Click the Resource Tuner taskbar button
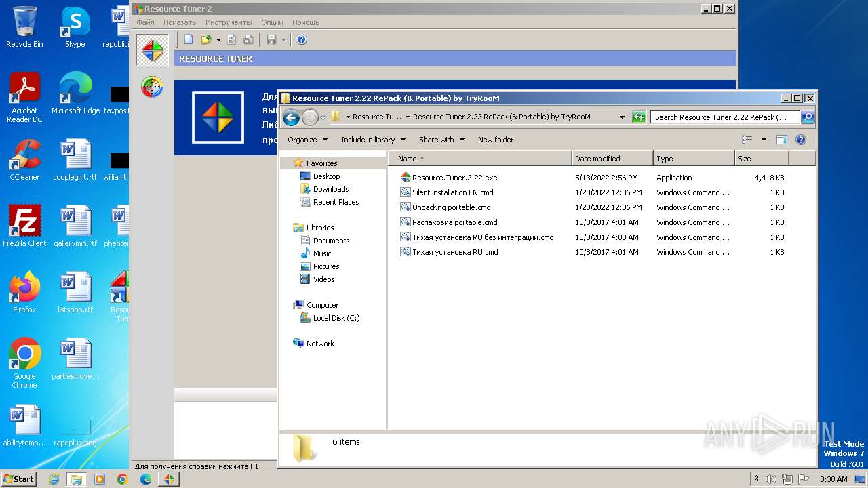This screenshot has width=868, height=488. pos(169,479)
